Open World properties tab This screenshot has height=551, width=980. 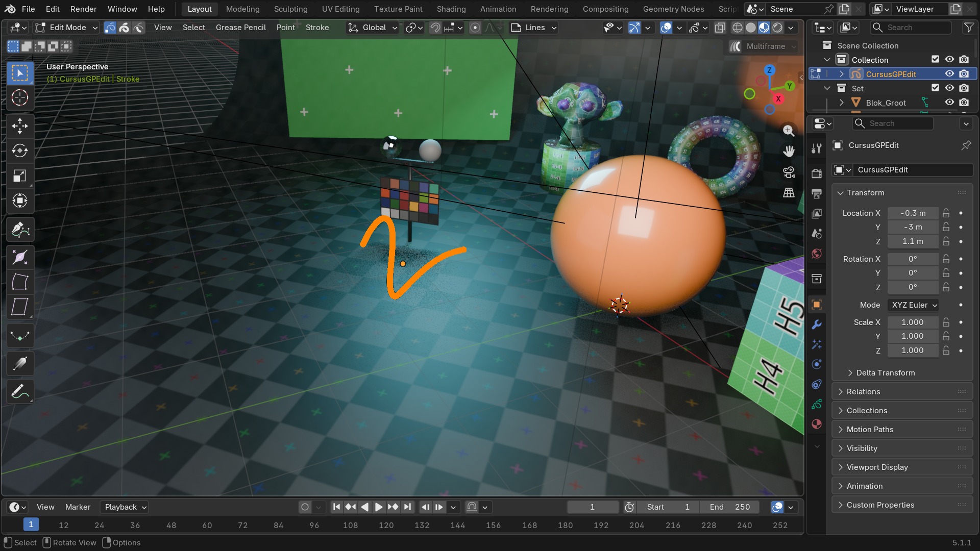817,254
